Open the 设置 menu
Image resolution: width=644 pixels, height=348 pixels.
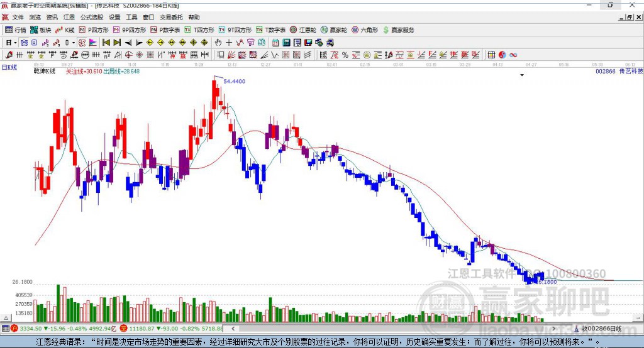point(114,17)
